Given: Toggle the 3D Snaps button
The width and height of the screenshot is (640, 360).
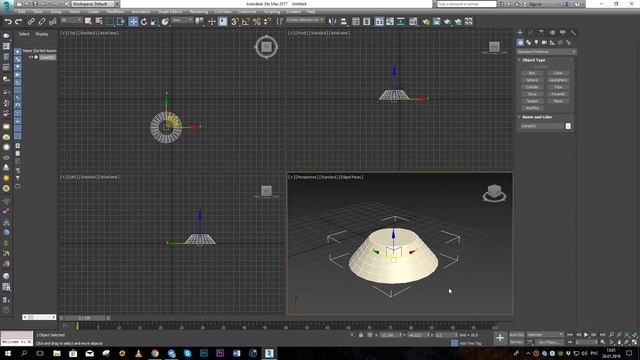Looking at the screenshot, I should (235, 21).
